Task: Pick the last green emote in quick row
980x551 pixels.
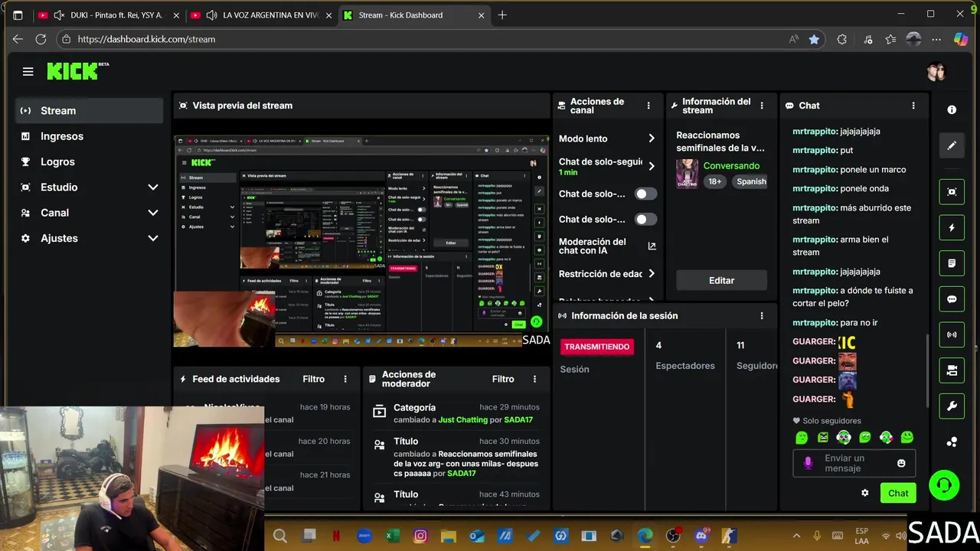Action: [907, 438]
